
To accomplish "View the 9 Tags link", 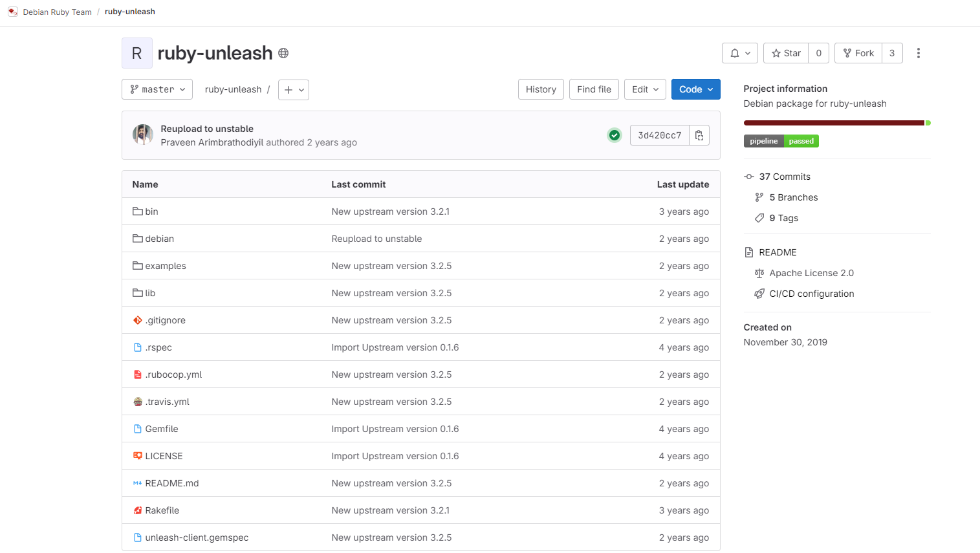I will coord(784,218).
